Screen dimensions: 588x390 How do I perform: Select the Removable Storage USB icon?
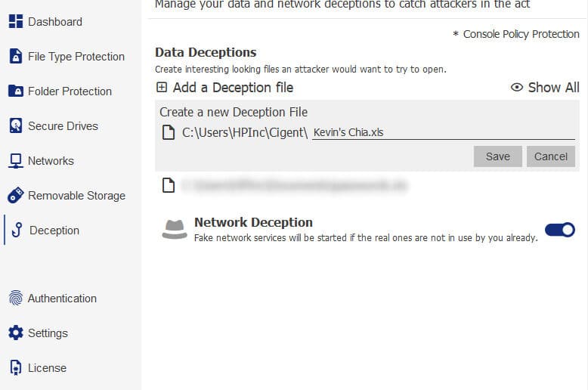pos(15,195)
